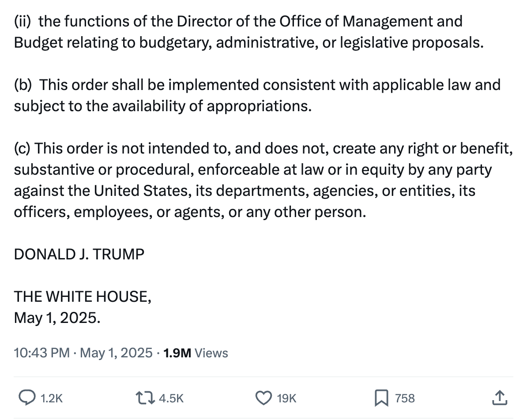The image size is (527, 420).
Task: Click the repost arrows icon
Action: tap(145, 398)
